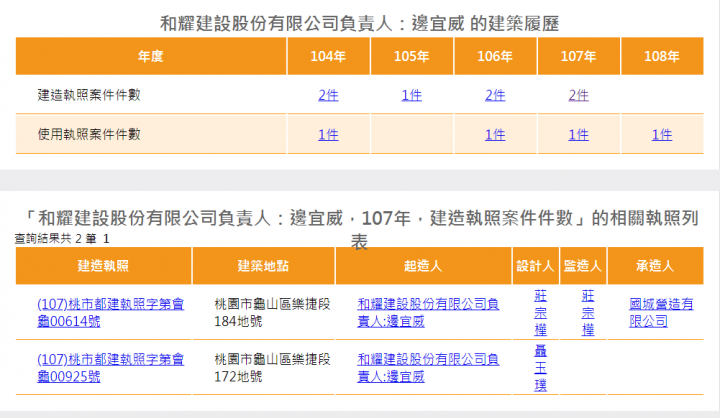This screenshot has width=720, height=418.
Task: Open building permit 會龜00614號 link
Action: point(111,312)
